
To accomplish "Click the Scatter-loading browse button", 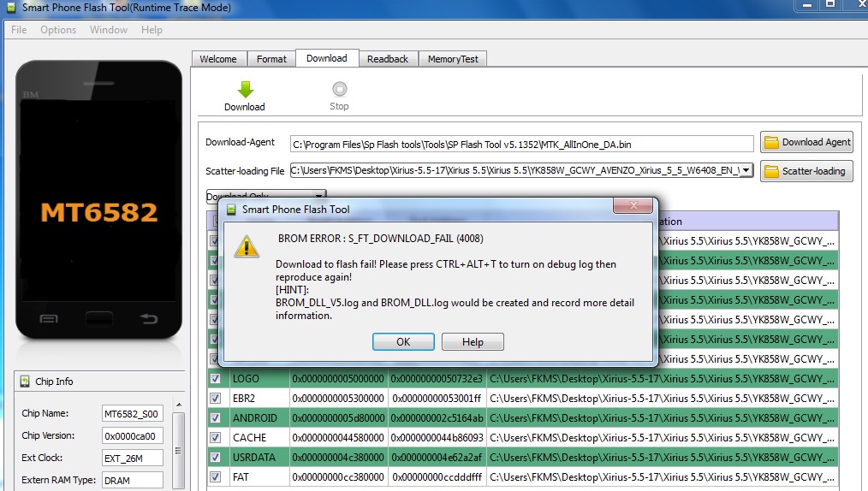I will click(x=806, y=171).
